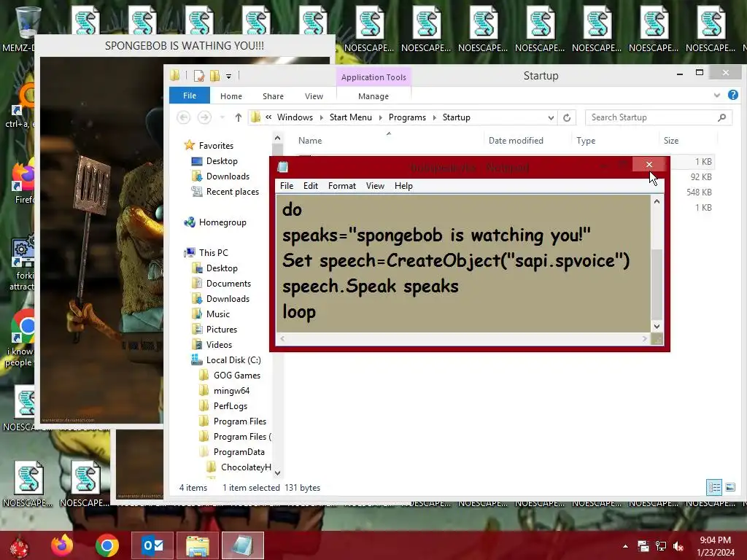Open the Recycle Bin on desktop
The height and width of the screenshot is (560, 747).
(x=27, y=21)
